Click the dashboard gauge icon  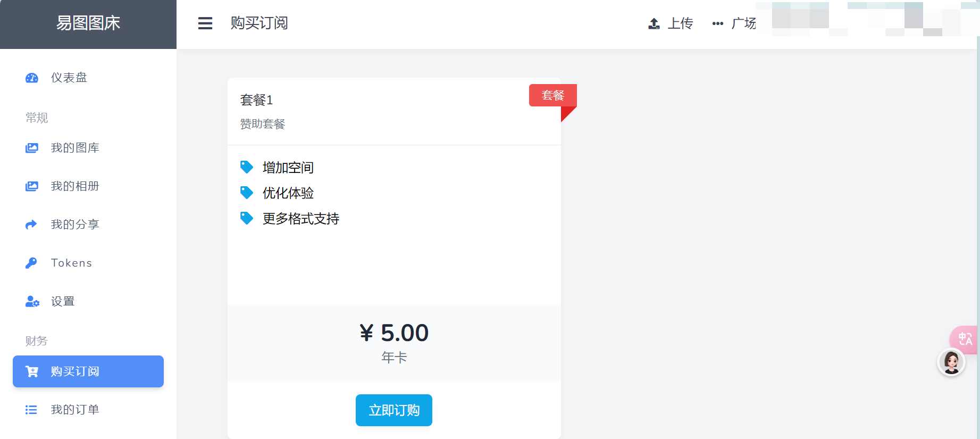[32, 78]
